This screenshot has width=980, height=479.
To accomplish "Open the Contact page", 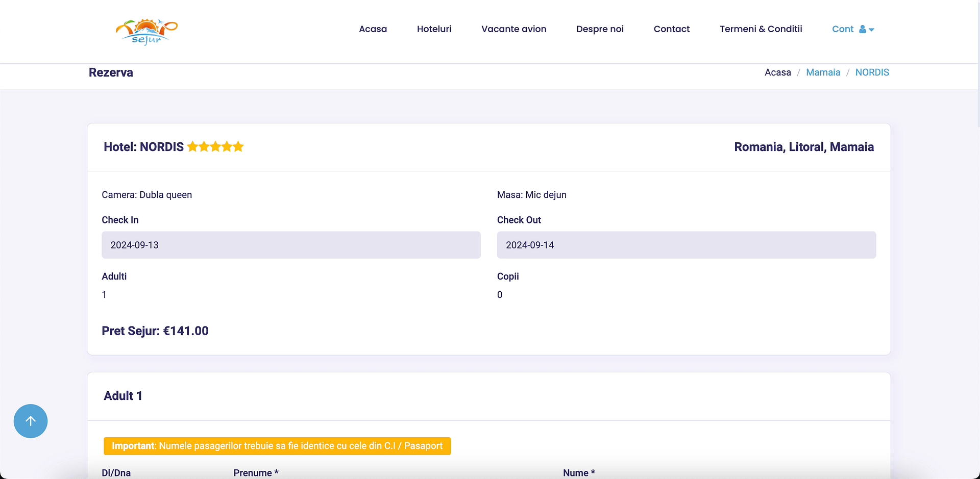I will tap(671, 29).
